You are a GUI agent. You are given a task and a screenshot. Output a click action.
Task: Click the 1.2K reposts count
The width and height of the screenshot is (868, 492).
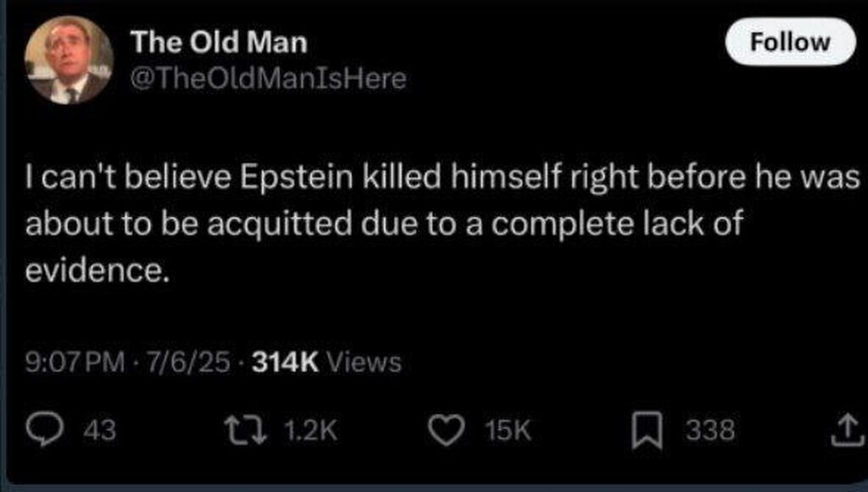tap(307, 431)
